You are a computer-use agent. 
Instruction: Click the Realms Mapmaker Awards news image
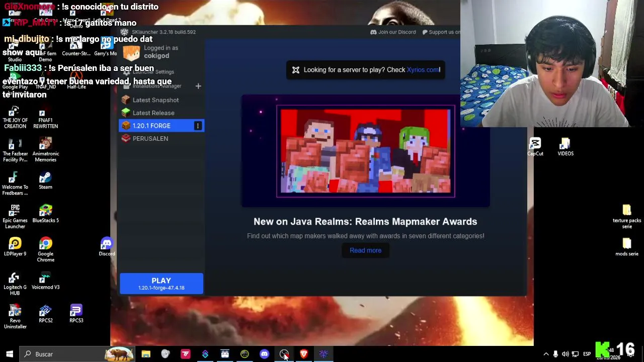pos(366,151)
